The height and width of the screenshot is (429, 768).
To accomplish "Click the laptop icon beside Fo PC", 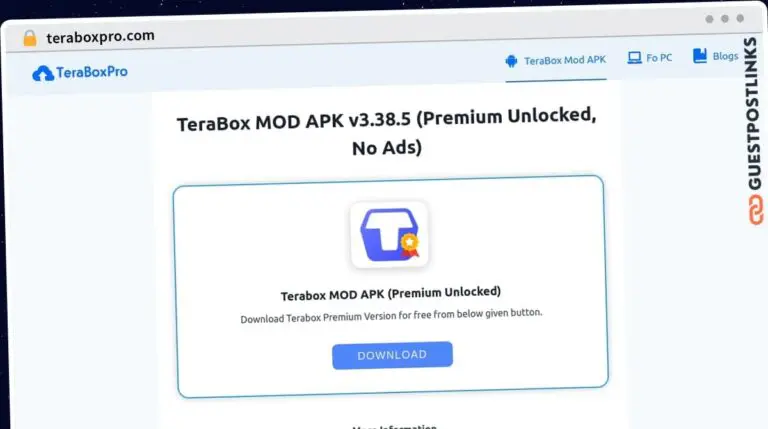I will [634, 58].
